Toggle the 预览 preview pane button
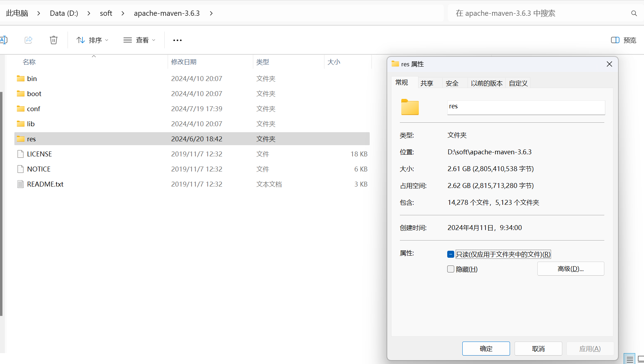Screen dimensions: 644x364 click(x=624, y=40)
